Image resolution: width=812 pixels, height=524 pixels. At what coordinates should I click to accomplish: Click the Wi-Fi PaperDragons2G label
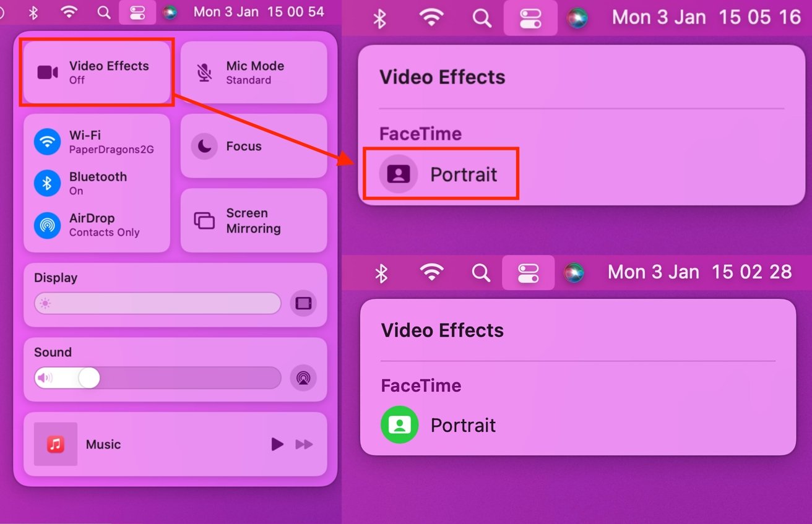[111, 142]
